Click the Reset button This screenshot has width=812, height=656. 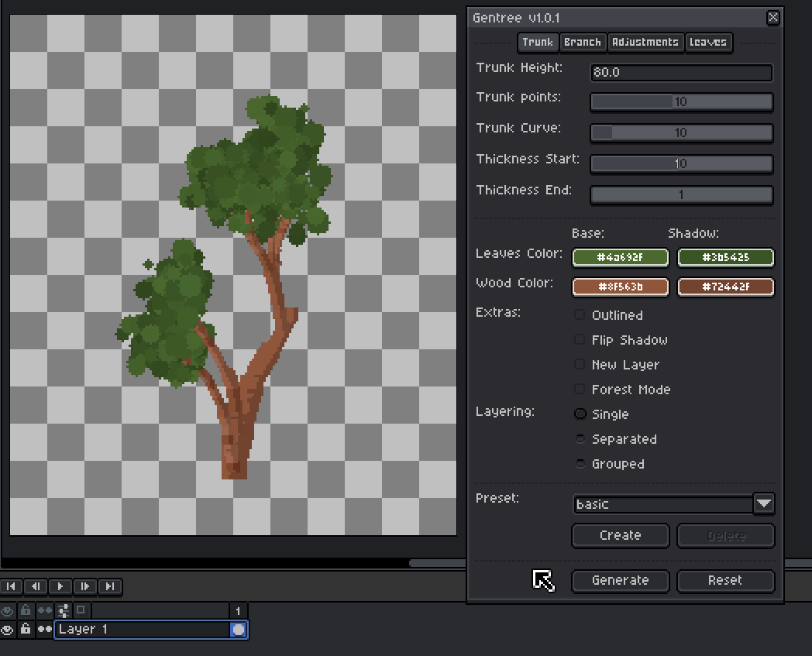pos(725,580)
